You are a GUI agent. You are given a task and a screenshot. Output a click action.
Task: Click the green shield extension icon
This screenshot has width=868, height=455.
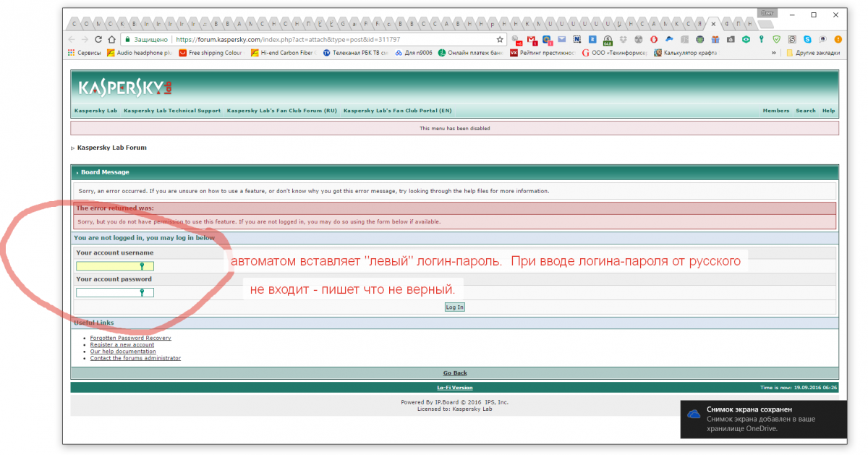777,40
